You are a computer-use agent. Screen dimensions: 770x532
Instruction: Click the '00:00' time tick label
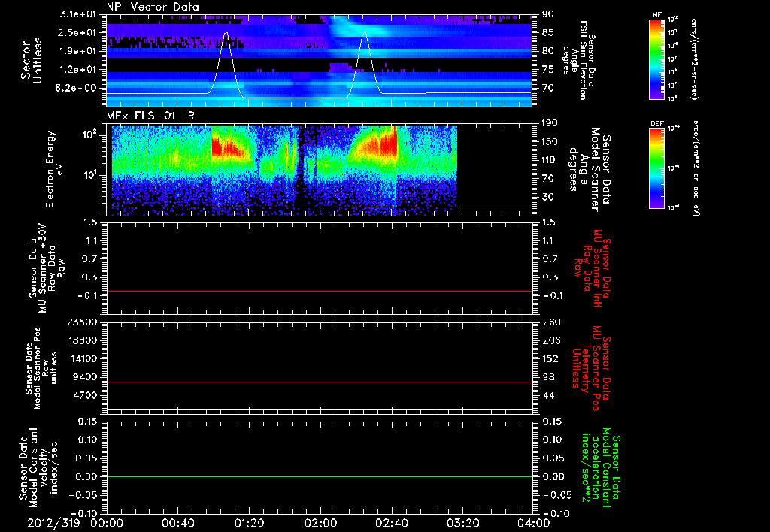coord(107,523)
